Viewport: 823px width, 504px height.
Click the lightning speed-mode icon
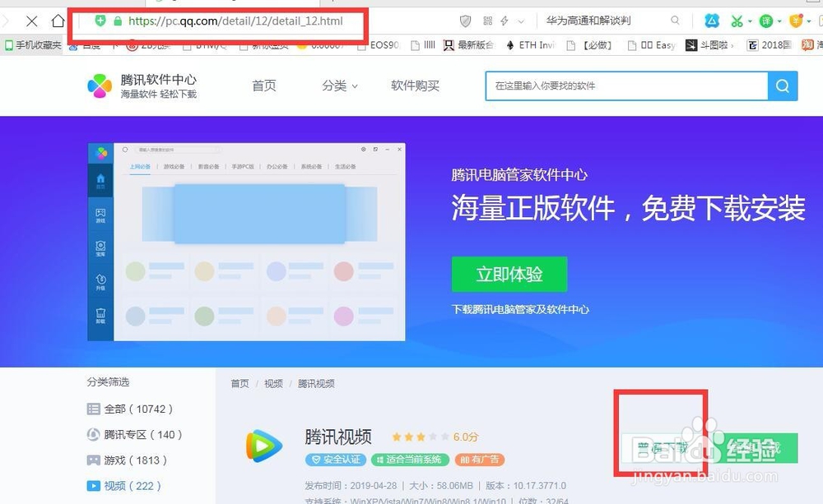[x=504, y=21]
